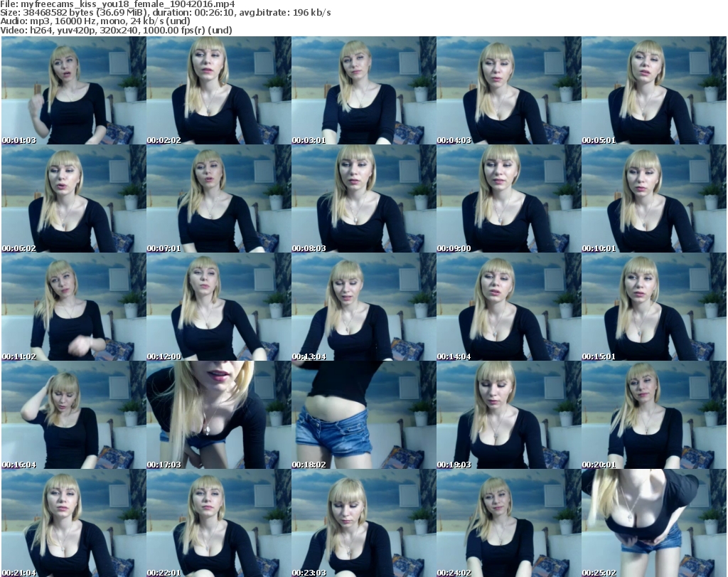The image size is (728, 577).
Task: Pick the preview frame timestamped 00:14:04
Action: coord(509,307)
